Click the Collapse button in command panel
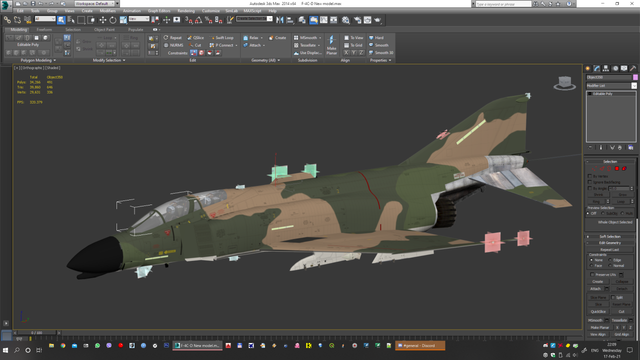The image size is (640, 360). click(x=622, y=282)
